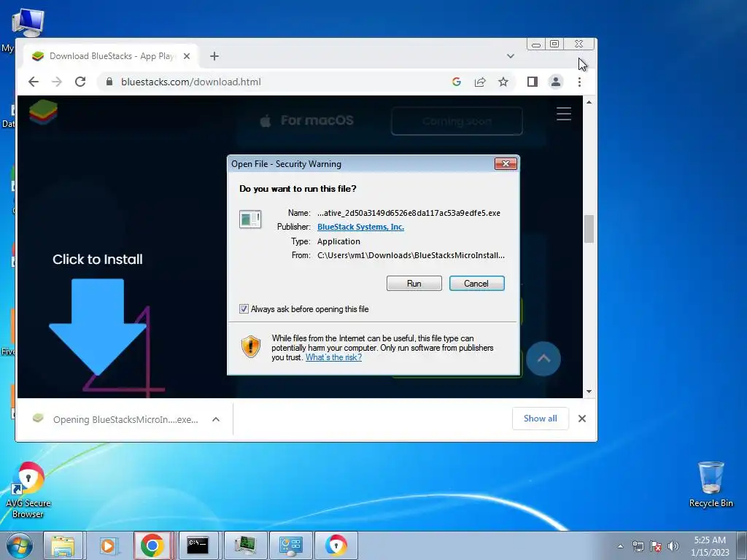Open the Chrome profile avatar
The height and width of the screenshot is (560, 747).
[555, 82]
